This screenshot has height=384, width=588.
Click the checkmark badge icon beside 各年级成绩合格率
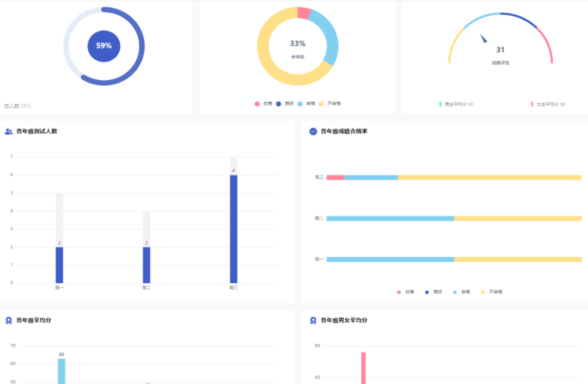[x=313, y=132]
